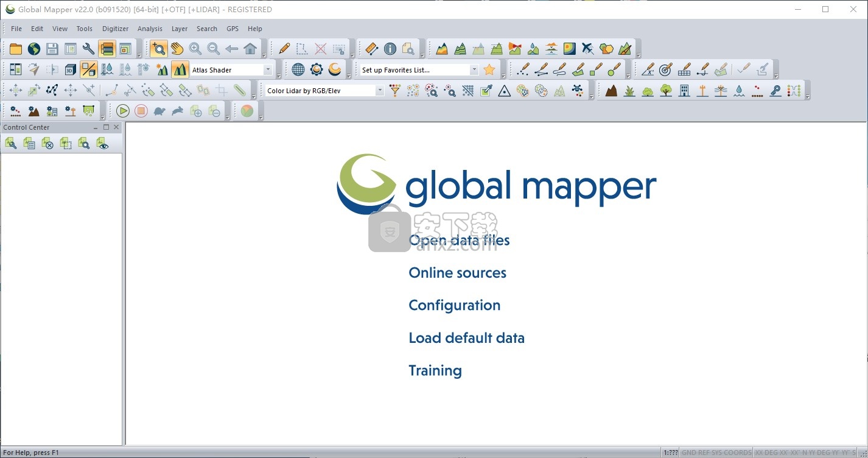Toggle the active Zoom tool button
Screen dimensions: 868x458
tap(159, 49)
